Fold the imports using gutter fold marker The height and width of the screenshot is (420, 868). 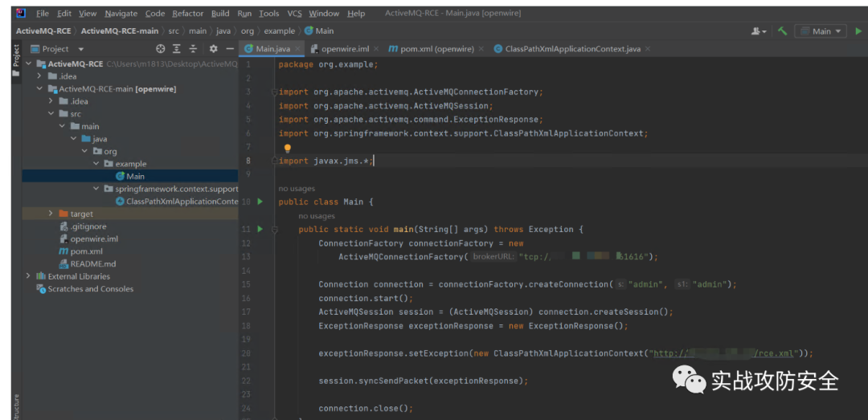tap(274, 92)
